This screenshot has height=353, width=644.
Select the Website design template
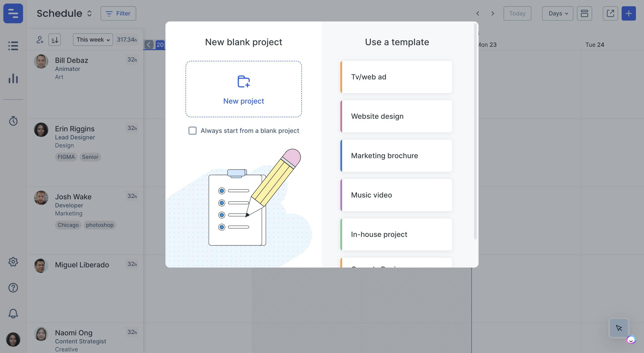(x=396, y=116)
